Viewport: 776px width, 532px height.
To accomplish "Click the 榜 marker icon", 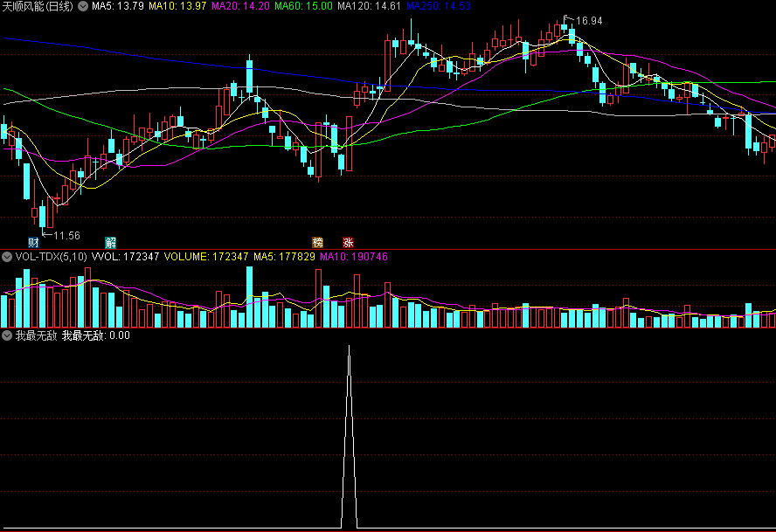I will (318, 243).
